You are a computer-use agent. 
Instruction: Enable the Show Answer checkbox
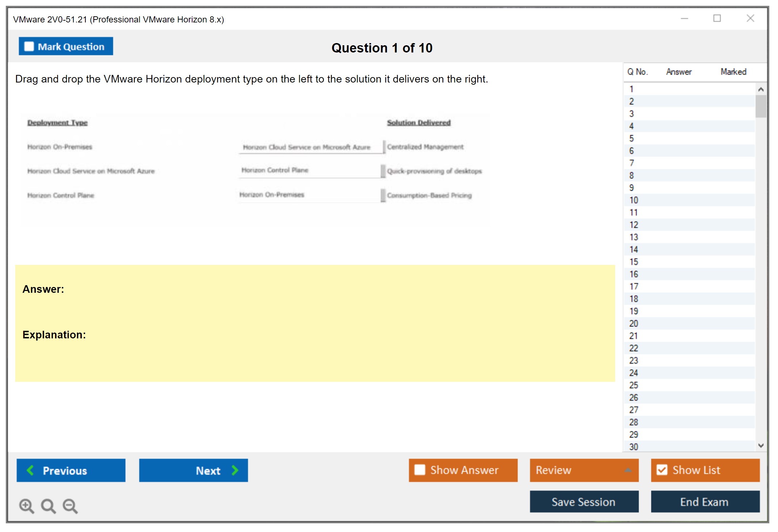pyautogui.click(x=420, y=470)
